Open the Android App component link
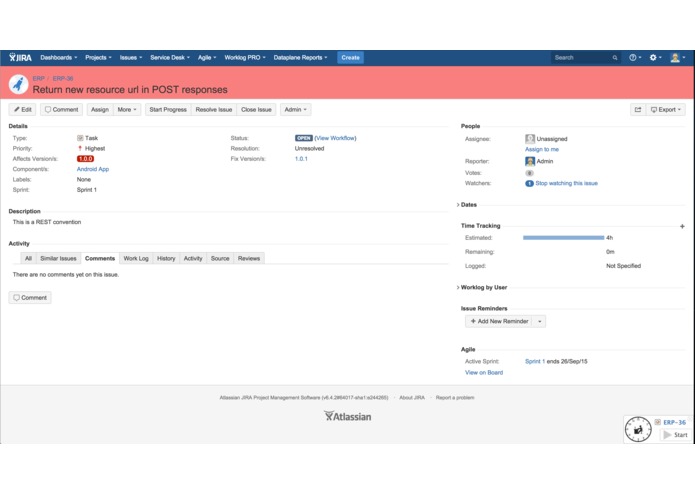The height and width of the screenshot is (494, 695). tap(93, 169)
